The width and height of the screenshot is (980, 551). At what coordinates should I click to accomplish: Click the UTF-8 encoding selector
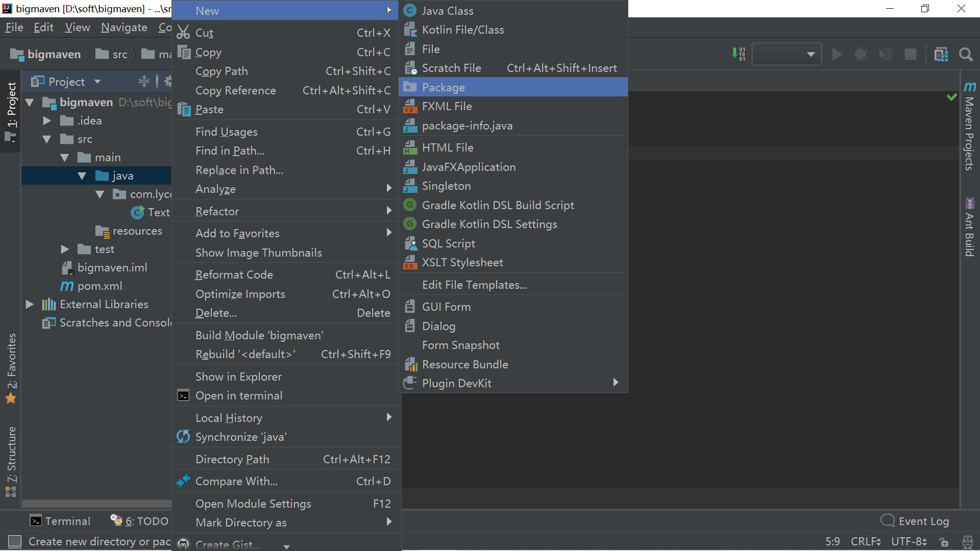pyautogui.click(x=909, y=541)
